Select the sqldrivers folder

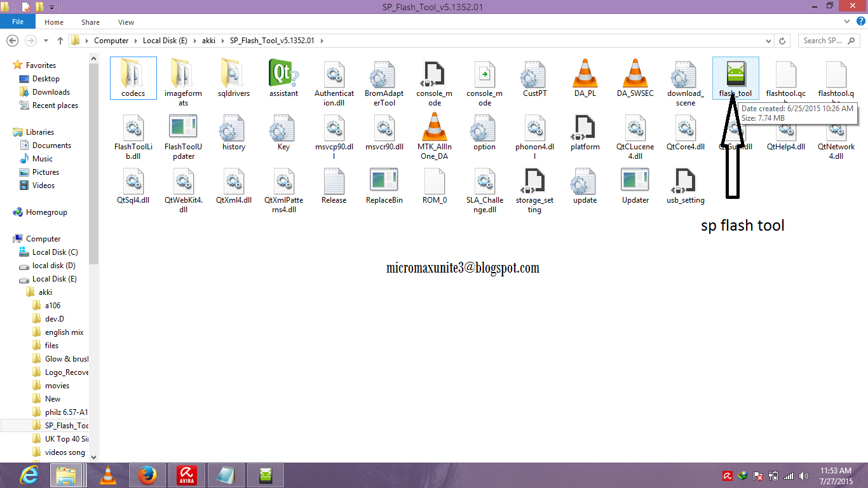pyautogui.click(x=233, y=72)
